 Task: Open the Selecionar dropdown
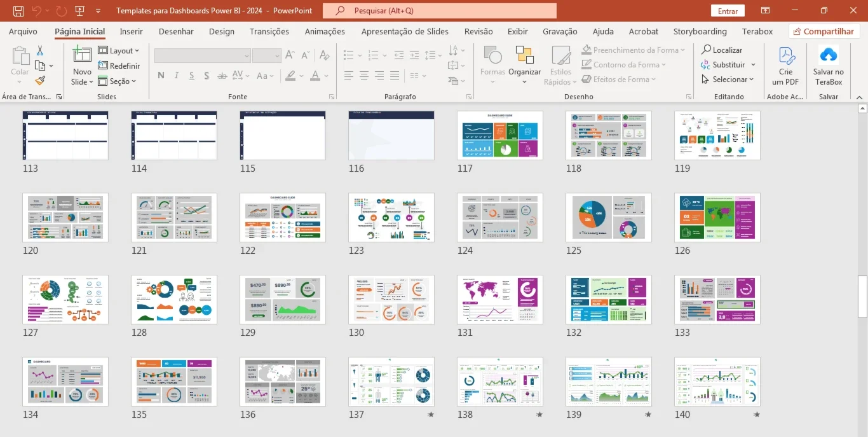pyautogui.click(x=728, y=80)
